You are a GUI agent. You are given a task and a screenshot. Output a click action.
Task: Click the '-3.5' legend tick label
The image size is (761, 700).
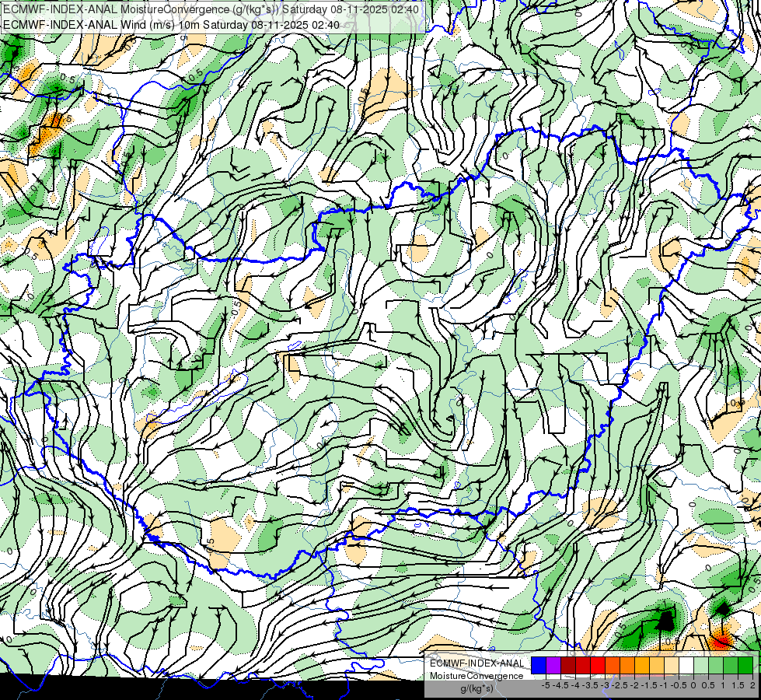(x=590, y=685)
